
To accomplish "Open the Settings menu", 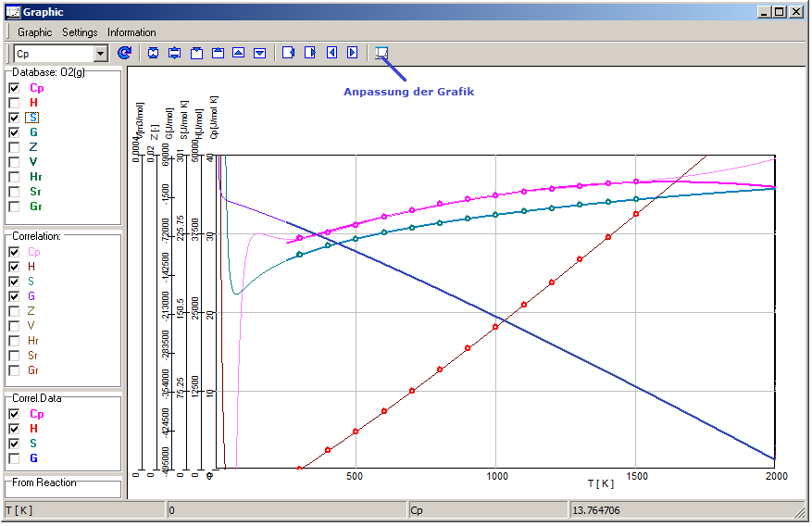I will pos(80,32).
